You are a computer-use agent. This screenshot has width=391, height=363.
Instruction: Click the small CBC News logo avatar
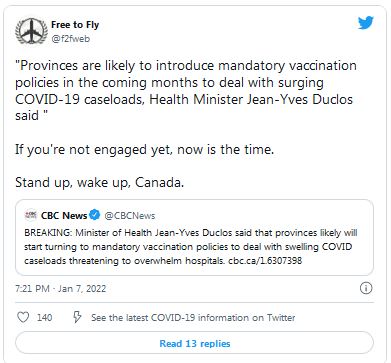[31, 215]
